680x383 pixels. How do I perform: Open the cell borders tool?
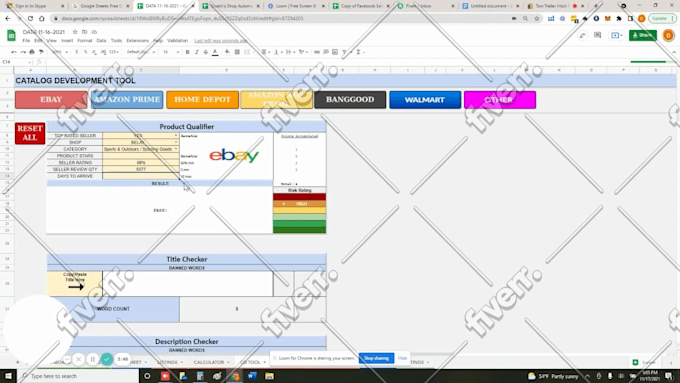[x=237, y=52]
